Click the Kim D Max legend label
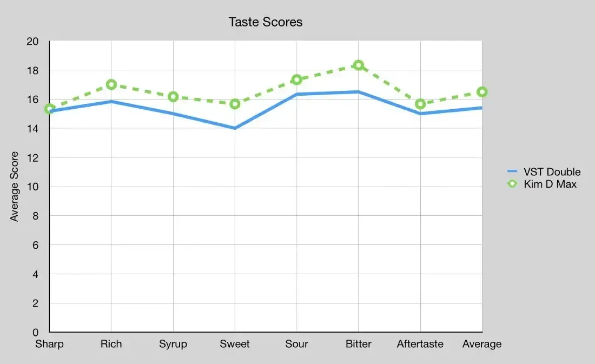This screenshot has height=364, width=595. click(x=550, y=184)
